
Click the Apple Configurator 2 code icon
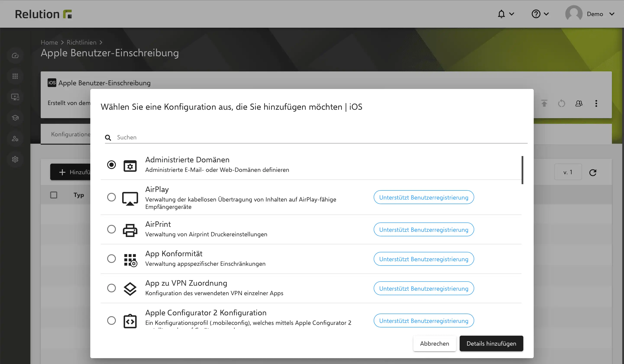pyautogui.click(x=130, y=321)
